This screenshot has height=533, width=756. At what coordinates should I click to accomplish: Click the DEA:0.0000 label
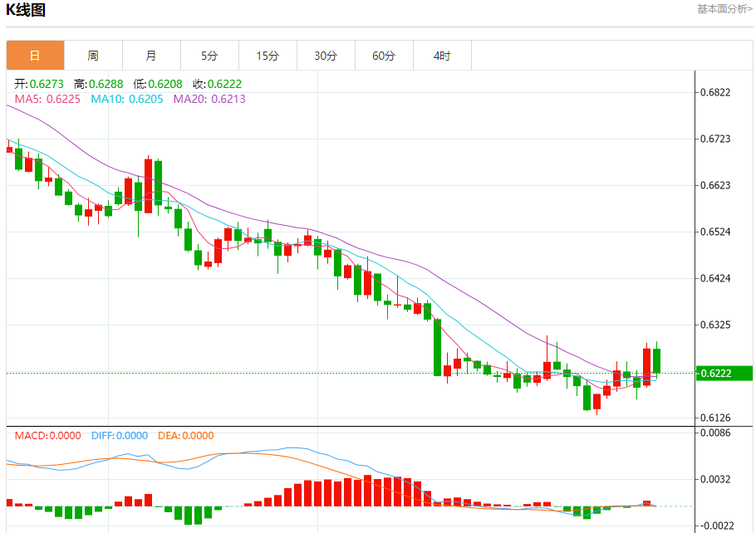tap(185, 436)
